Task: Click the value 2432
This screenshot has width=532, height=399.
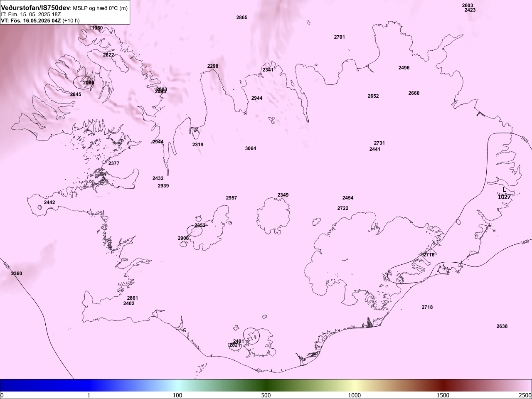Action: 158,178
